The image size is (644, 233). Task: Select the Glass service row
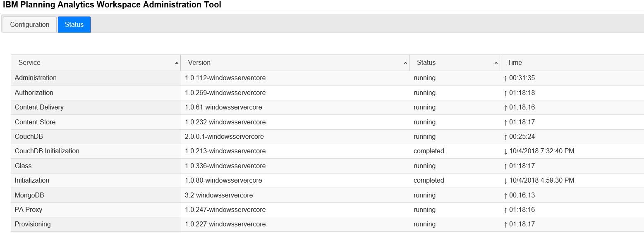click(x=327, y=166)
